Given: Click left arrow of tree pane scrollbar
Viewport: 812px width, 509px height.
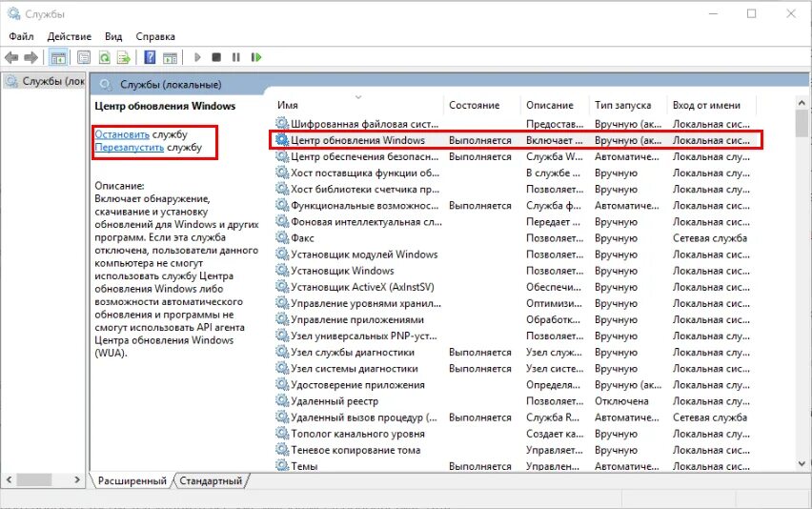Looking at the screenshot, I should 9,480.
